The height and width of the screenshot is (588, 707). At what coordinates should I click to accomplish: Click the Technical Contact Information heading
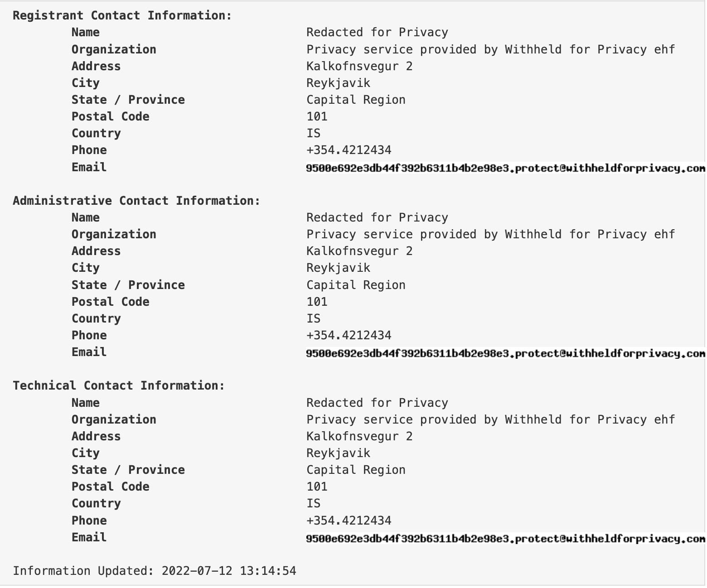point(119,386)
